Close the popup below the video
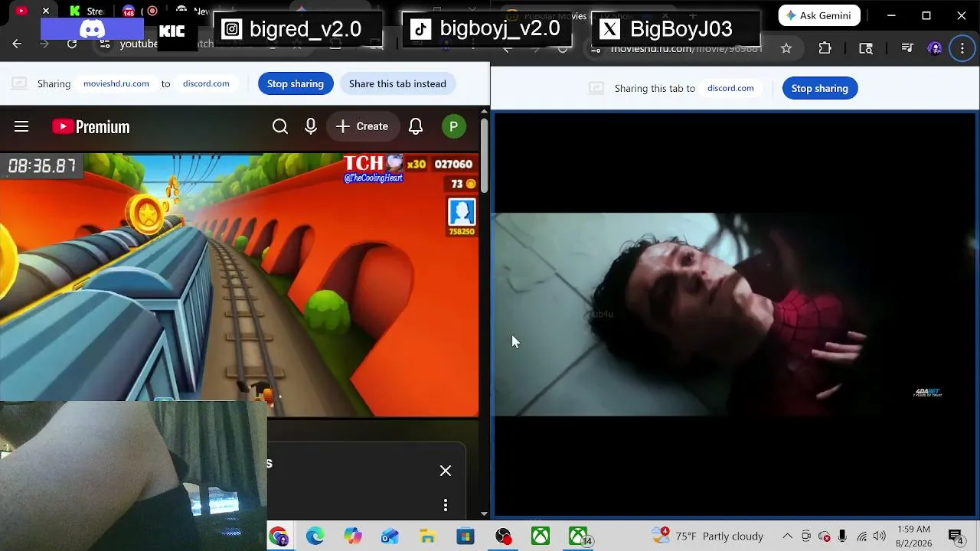The image size is (980, 551). click(x=446, y=471)
